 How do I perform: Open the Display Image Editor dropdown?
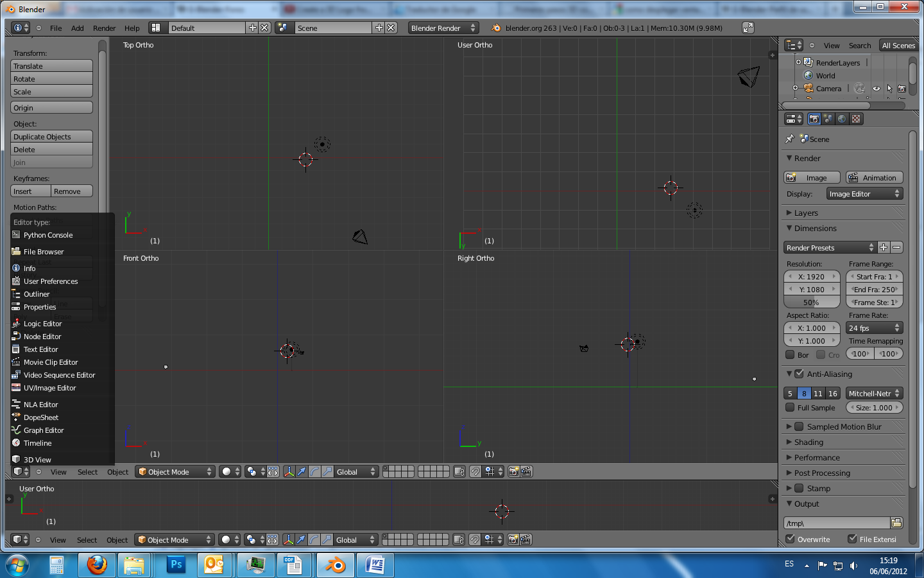click(864, 193)
